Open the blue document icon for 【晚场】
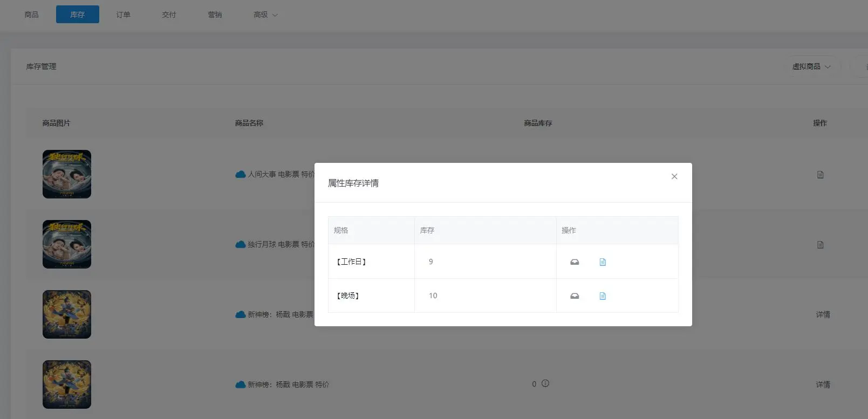This screenshot has width=868, height=419. point(603,296)
